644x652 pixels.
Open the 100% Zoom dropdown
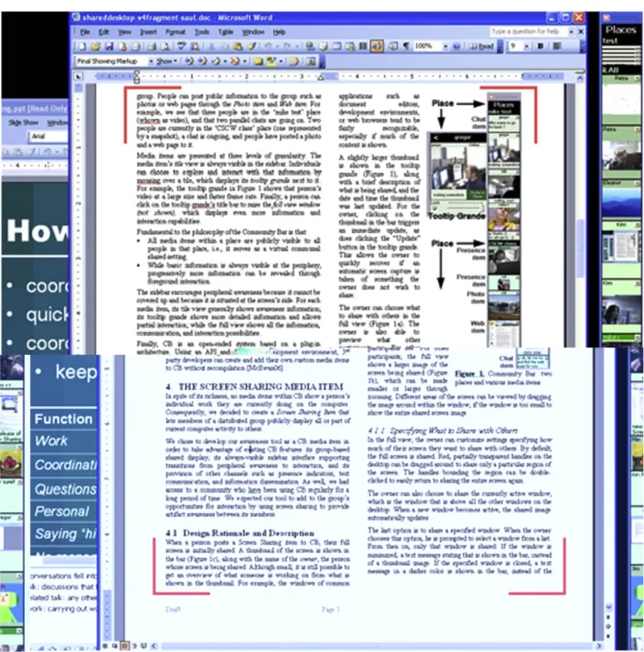click(x=446, y=46)
